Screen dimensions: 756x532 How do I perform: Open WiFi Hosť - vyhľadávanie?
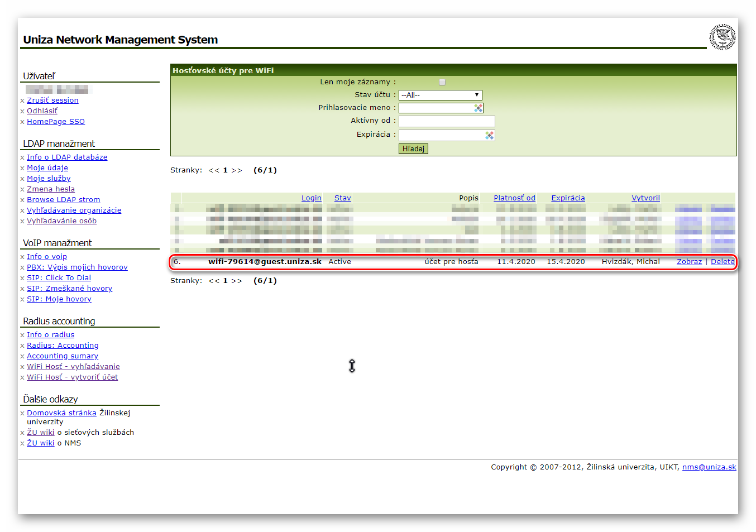click(73, 367)
